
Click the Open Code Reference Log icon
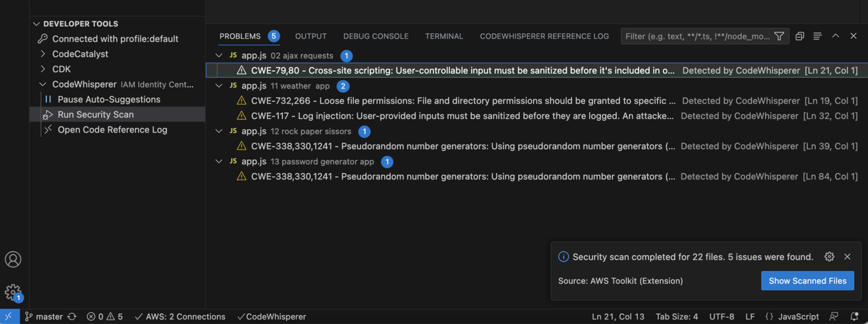(48, 129)
